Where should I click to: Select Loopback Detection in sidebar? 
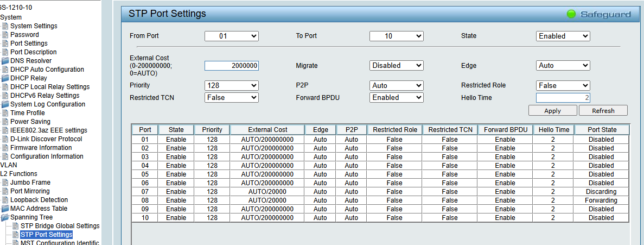(x=39, y=200)
